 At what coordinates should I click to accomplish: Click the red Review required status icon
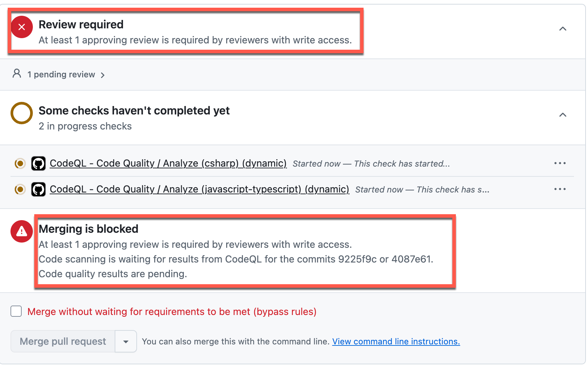(22, 27)
